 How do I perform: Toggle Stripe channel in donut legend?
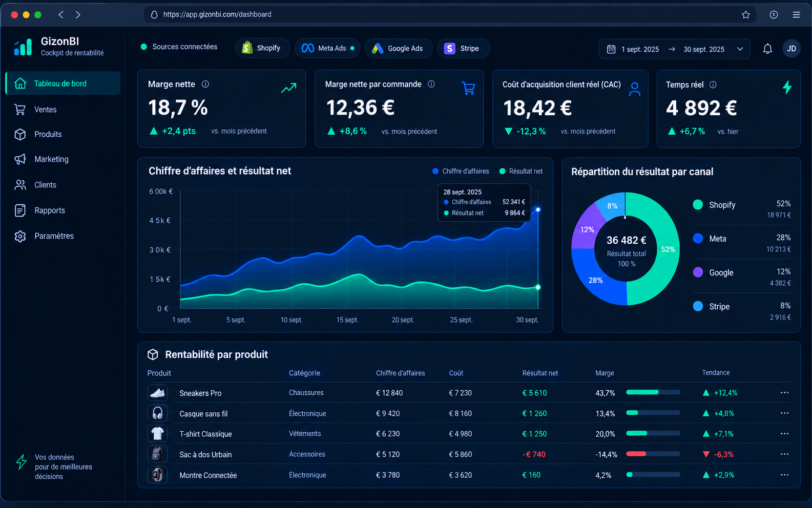coord(711,306)
